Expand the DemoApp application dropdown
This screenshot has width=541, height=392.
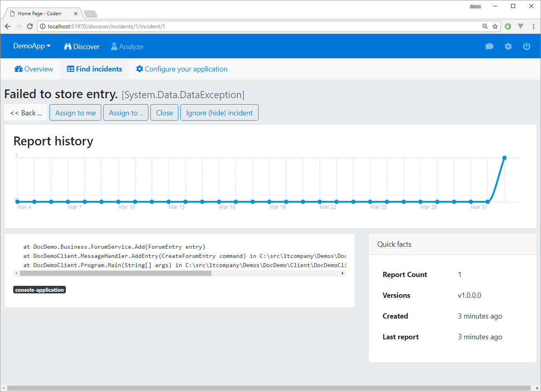(32, 46)
